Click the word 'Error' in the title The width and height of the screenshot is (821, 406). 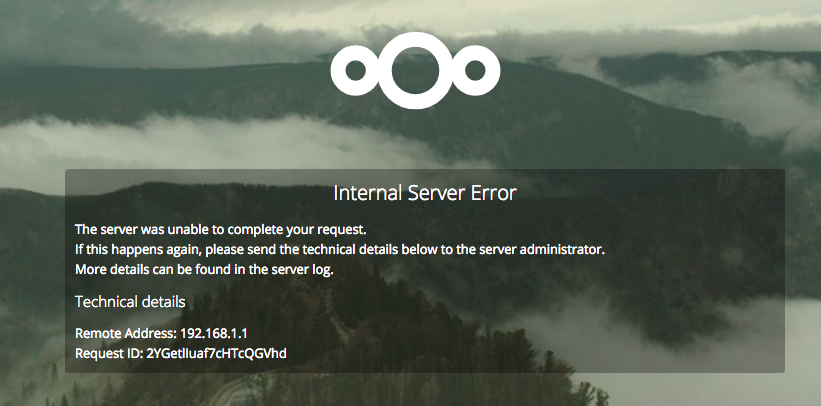[x=496, y=193]
